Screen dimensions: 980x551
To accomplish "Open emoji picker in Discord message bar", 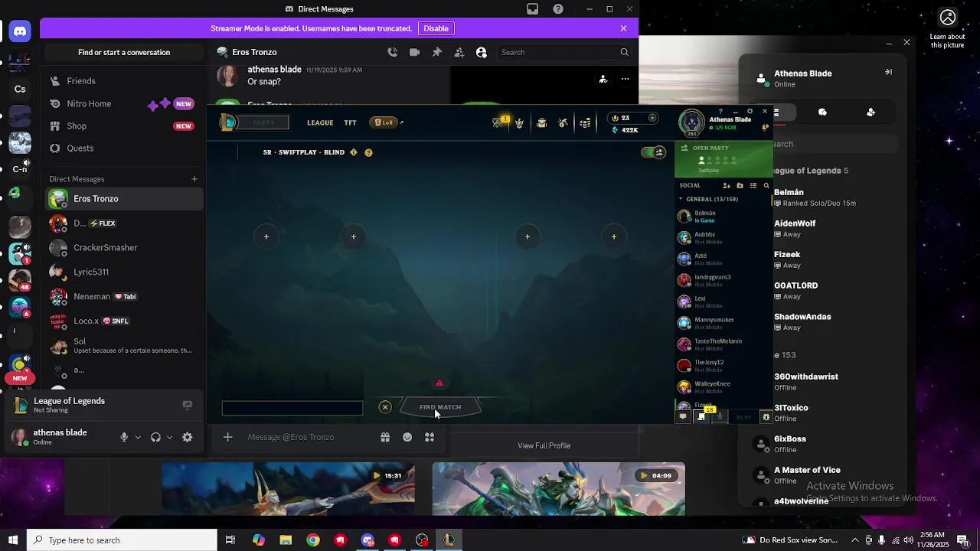I will tap(407, 437).
